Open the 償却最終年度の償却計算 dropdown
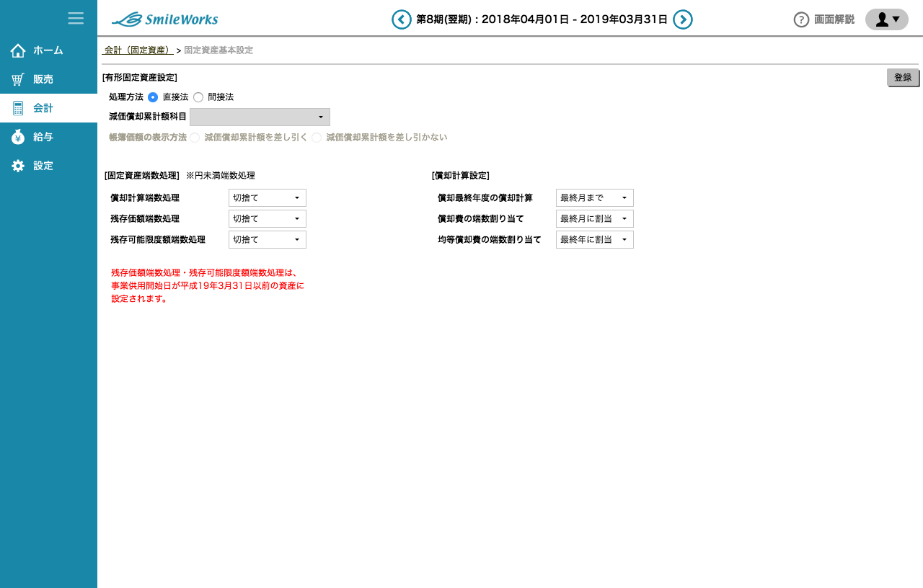The width and height of the screenshot is (923, 588). [x=595, y=197]
